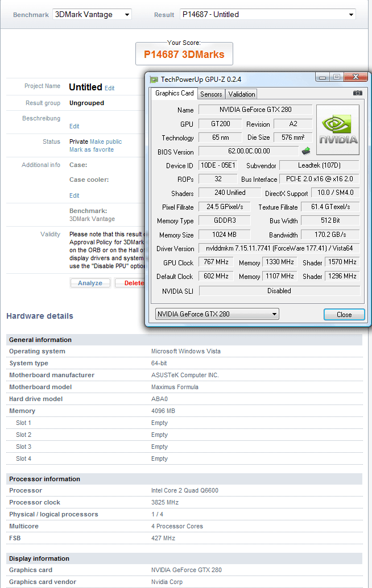
Task: Click the GPU-Z title bar app icon
Action: pos(154,80)
